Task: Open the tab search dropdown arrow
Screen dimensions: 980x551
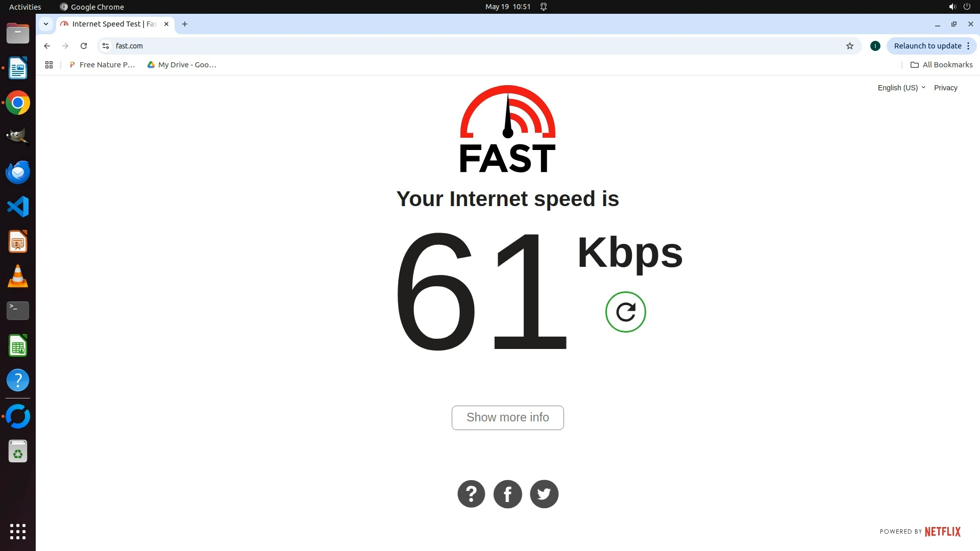Action: [46, 24]
